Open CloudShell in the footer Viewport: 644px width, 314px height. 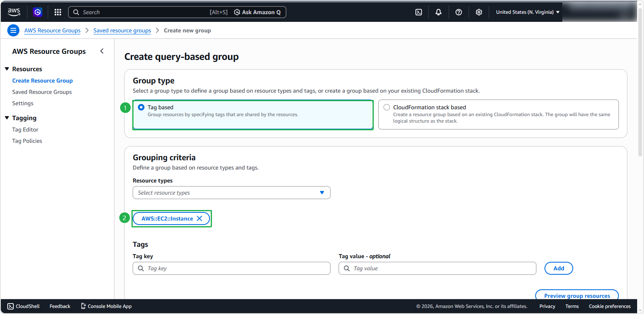[23, 306]
